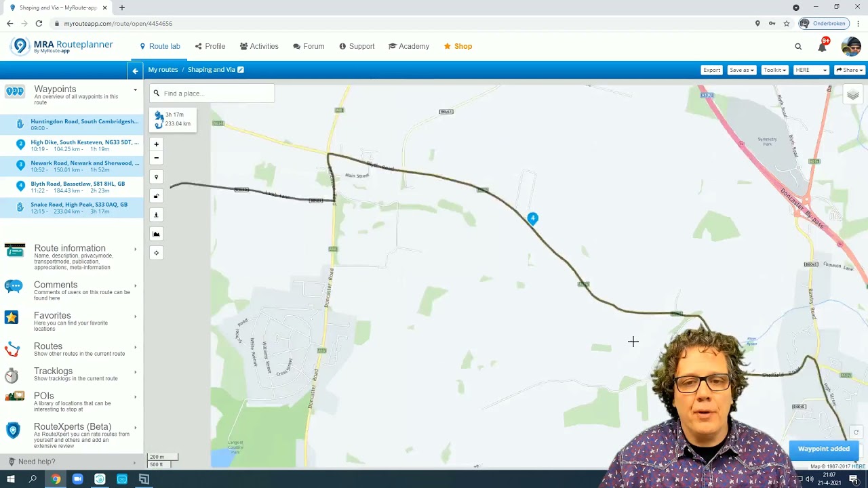Viewport: 868px width, 488px height.
Task: Toggle the route lock icon
Action: coord(156,196)
